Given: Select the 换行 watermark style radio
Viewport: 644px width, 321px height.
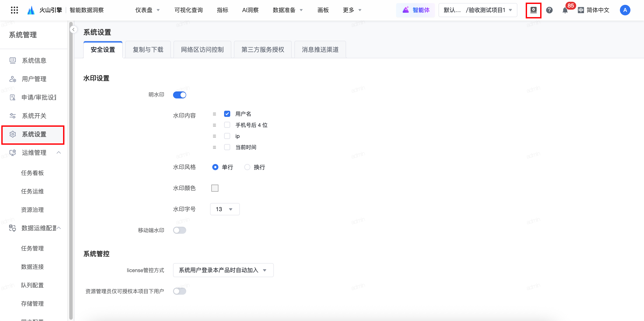Looking at the screenshot, I should (247, 167).
